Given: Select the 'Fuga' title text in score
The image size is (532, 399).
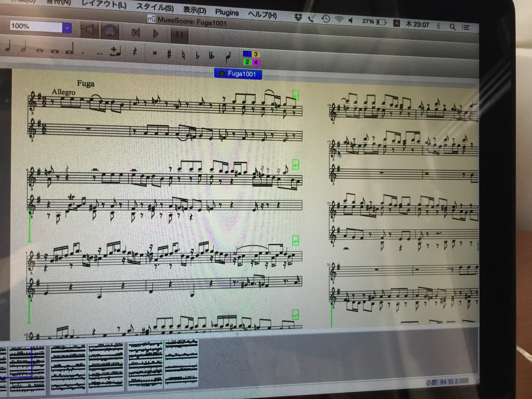Looking at the screenshot, I should pos(86,84).
